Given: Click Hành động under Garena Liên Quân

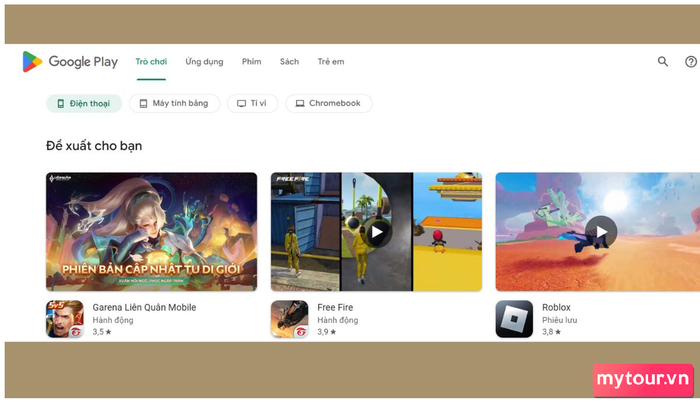Looking at the screenshot, I should tap(113, 320).
